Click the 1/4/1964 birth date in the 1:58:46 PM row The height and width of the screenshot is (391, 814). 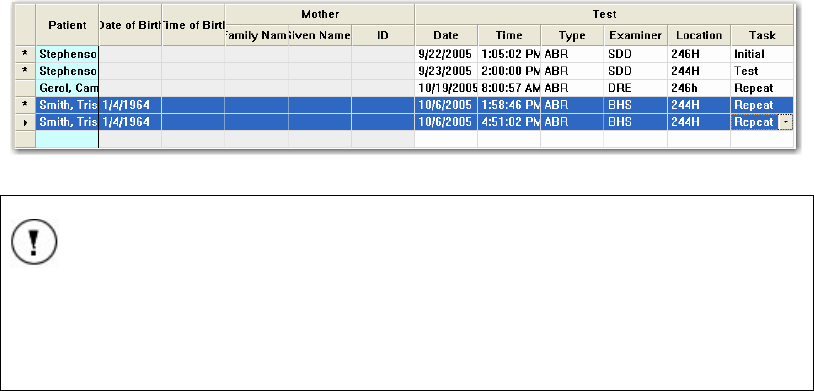point(130,105)
